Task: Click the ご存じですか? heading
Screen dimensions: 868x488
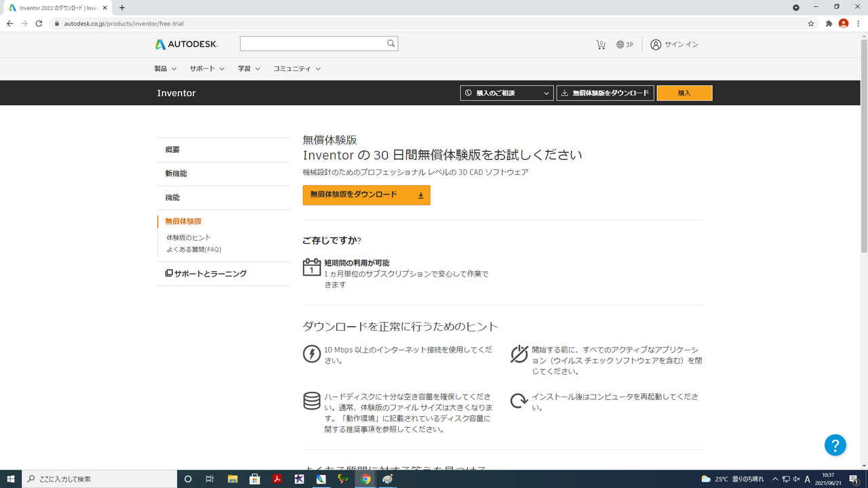Action: (332, 241)
